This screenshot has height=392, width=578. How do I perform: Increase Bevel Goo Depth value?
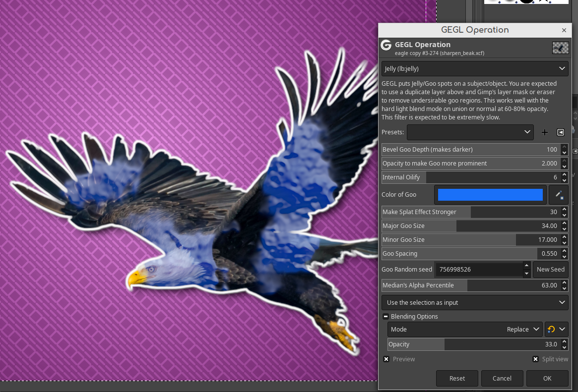[565, 147]
